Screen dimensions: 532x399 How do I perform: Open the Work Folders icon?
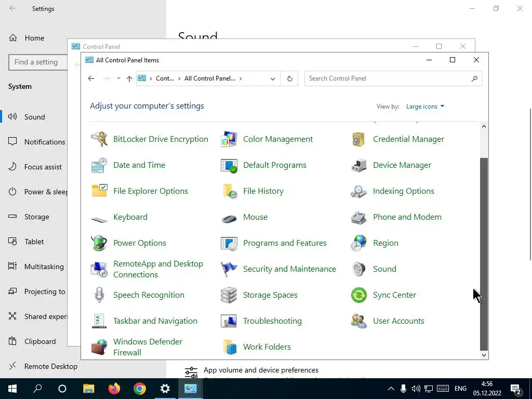click(229, 347)
